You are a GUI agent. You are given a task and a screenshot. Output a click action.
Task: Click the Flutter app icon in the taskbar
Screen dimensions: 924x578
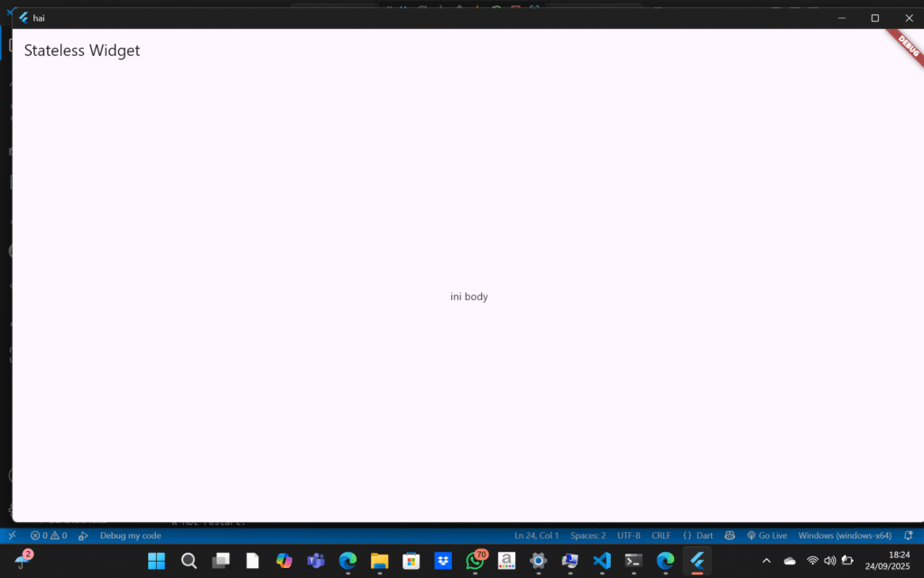point(697,561)
